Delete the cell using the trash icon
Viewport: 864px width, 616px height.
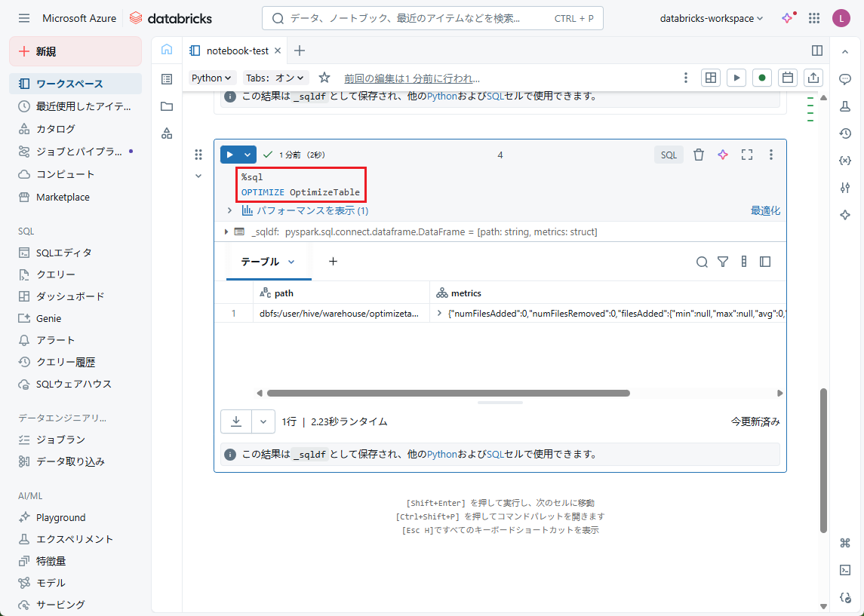click(x=699, y=155)
